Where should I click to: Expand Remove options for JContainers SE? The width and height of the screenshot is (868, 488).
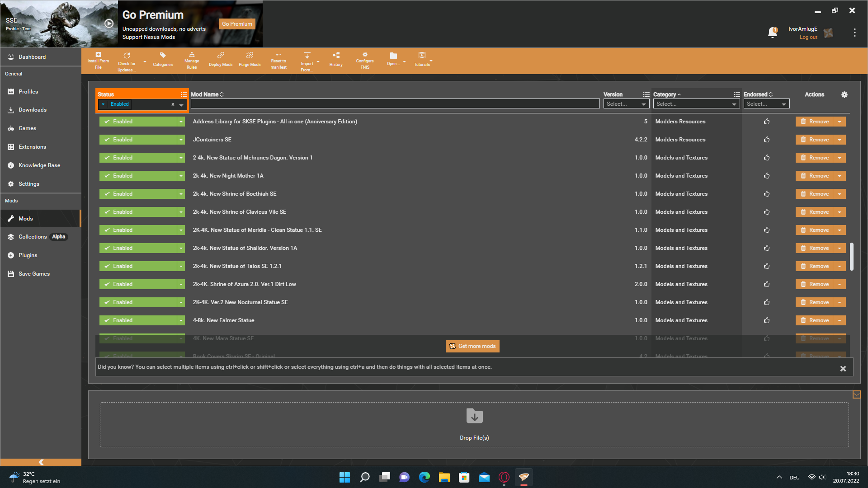pyautogui.click(x=840, y=140)
